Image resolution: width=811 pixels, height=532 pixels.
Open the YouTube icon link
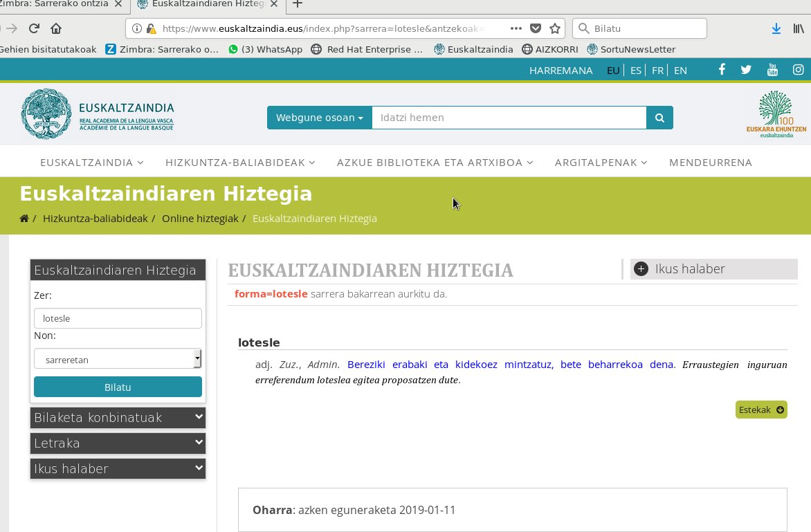click(x=772, y=70)
